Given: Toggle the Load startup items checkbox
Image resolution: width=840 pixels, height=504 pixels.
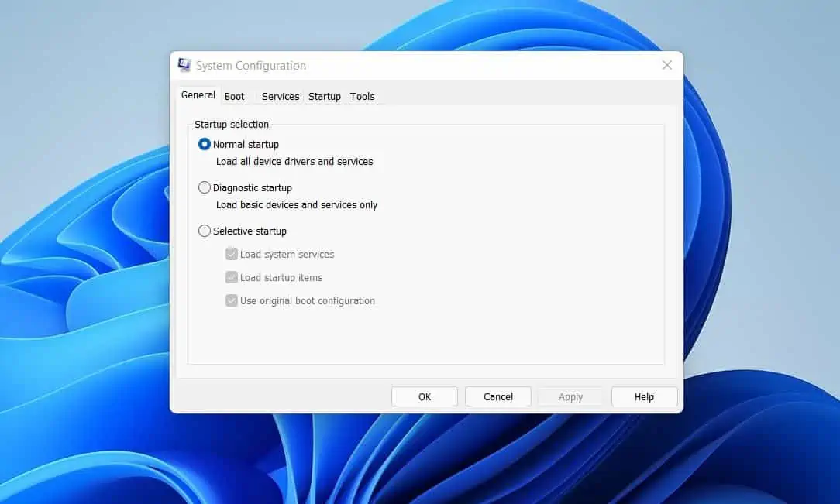Looking at the screenshot, I should [232, 277].
